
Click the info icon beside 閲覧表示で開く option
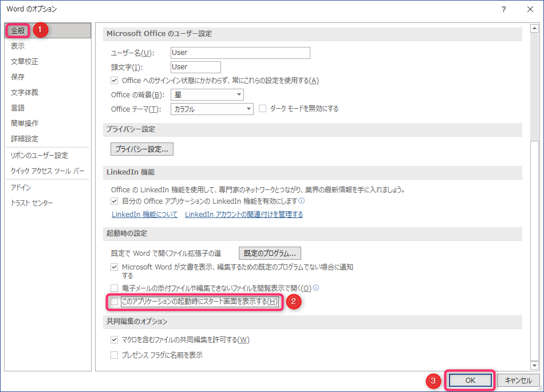(x=316, y=288)
